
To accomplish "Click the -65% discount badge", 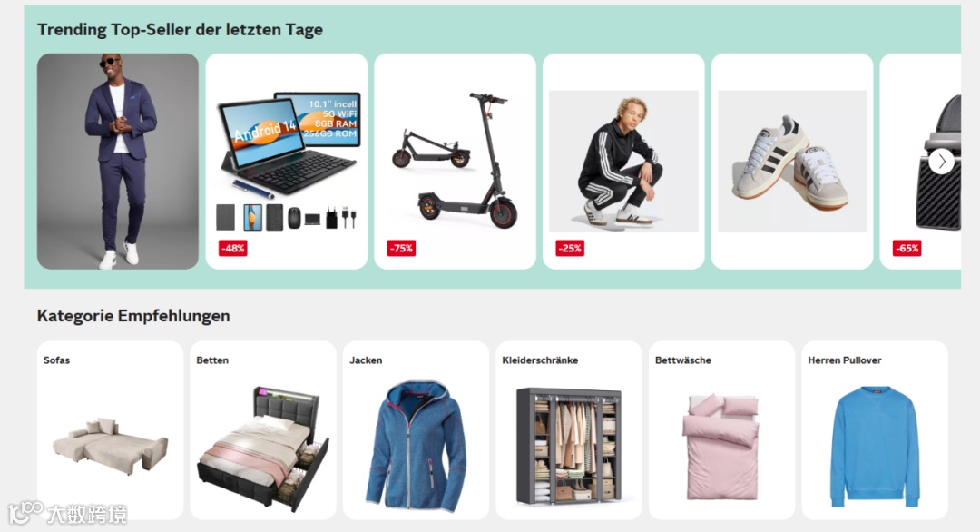I will tap(906, 248).
